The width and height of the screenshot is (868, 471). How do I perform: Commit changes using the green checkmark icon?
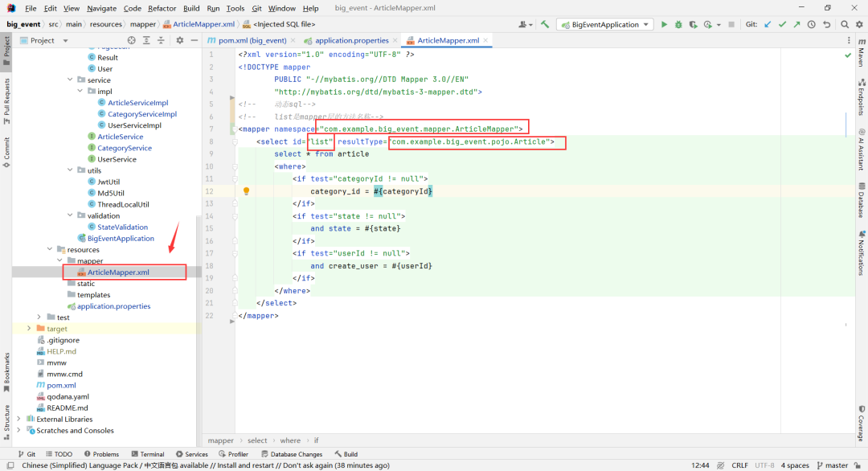click(782, 24)
